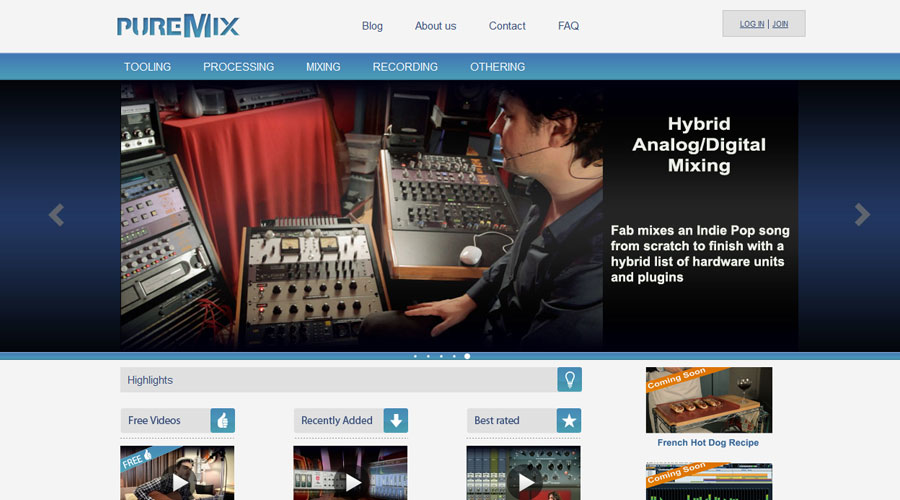Screen dimensions: 900x500
Task: Click the star icon beside Best rated
Action: (569, 421)
